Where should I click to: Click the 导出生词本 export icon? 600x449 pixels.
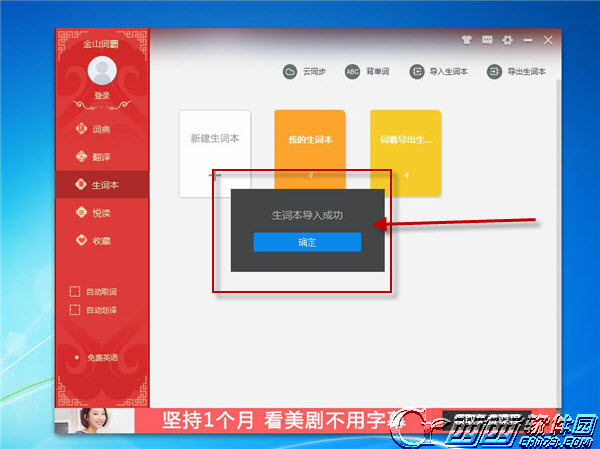(494, 72)
